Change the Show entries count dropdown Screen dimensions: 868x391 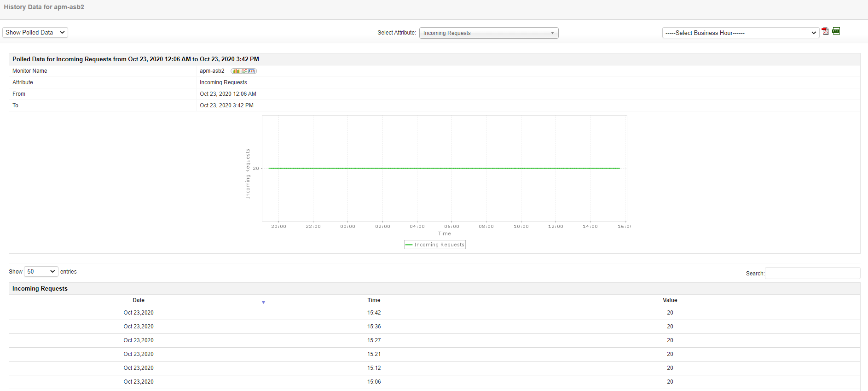(x=41, y=272)
